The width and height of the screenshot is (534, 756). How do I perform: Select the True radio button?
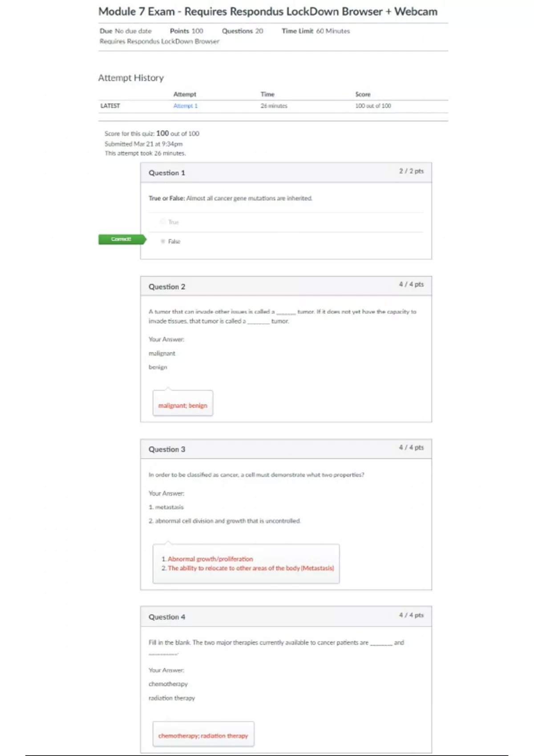[163, 221]
